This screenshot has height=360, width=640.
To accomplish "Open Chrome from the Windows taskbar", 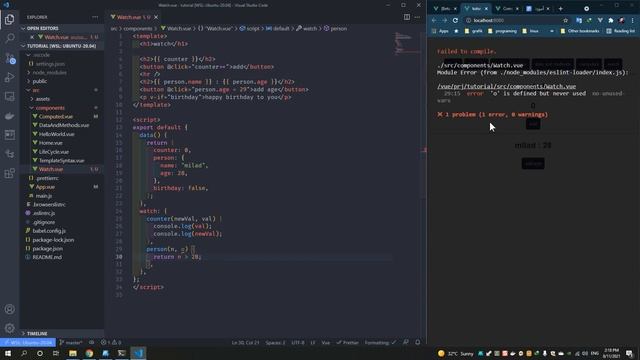I will point(89,353).
